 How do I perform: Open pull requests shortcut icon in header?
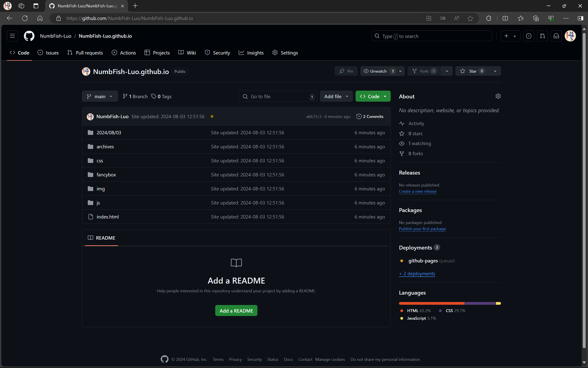pos(543,36)
